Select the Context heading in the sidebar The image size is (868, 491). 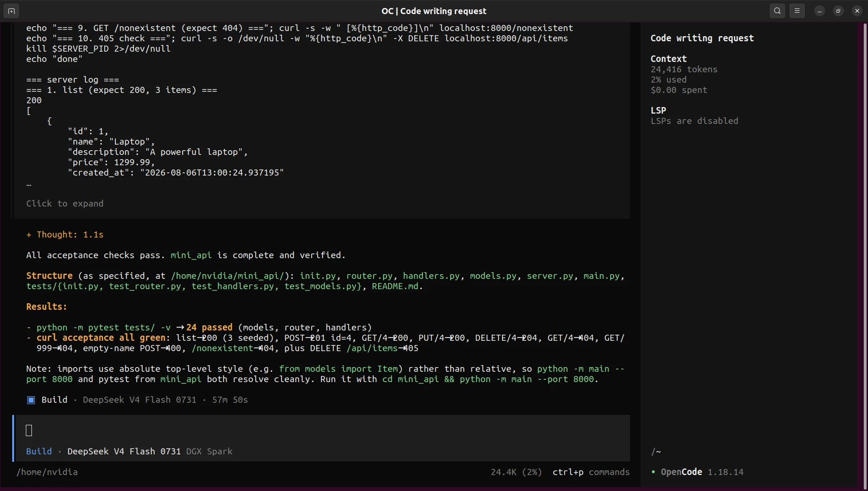coord(669,59)
